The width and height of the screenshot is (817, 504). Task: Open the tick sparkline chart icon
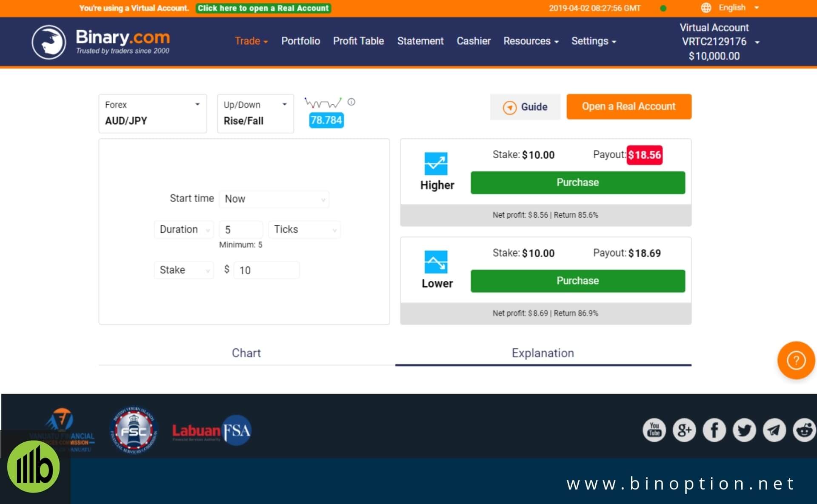pyautogui.click(x=323, y=103)
